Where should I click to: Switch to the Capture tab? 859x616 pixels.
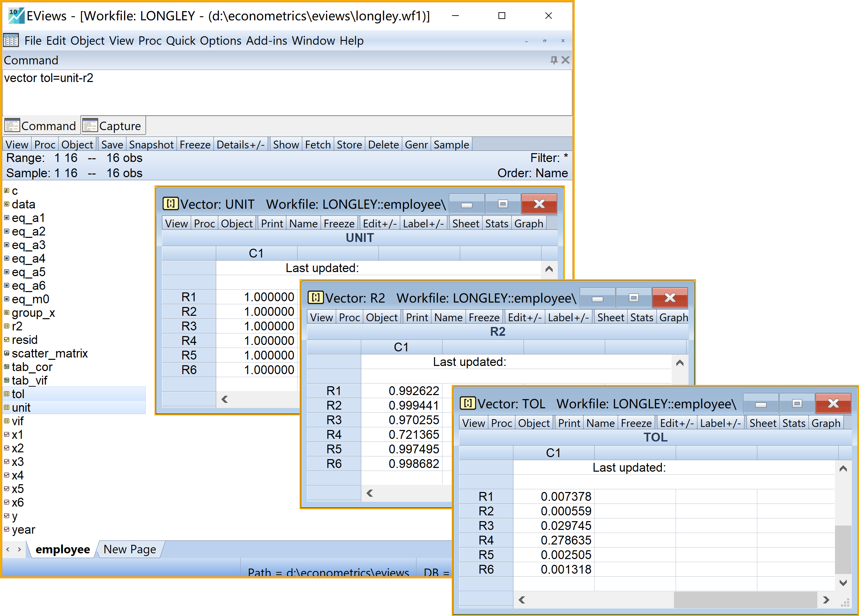[113, 126]
